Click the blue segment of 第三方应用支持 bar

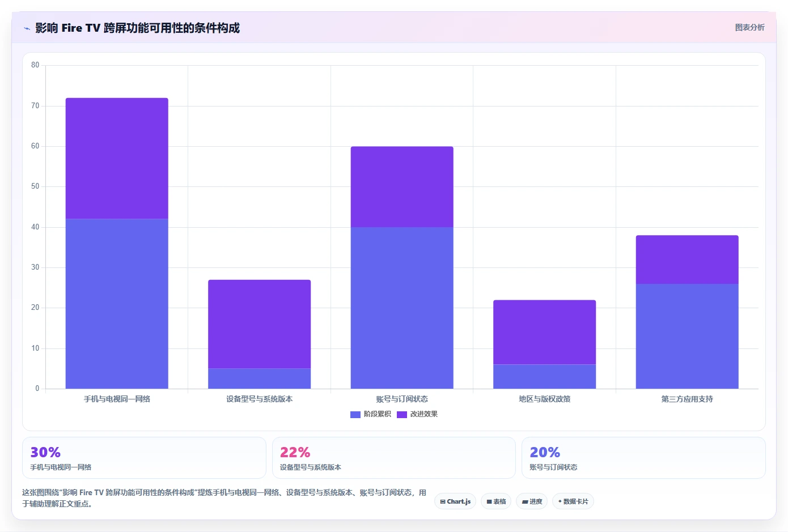(x=687, y=336)
